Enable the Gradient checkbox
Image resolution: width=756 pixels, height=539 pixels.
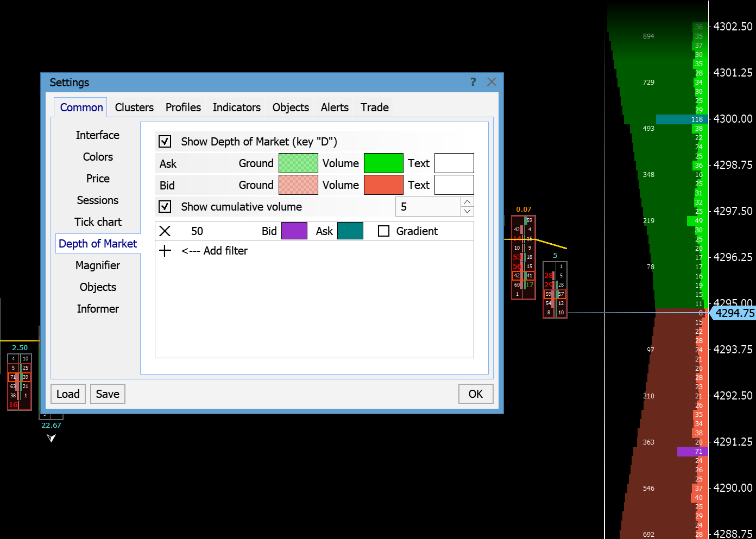point(384,231)
